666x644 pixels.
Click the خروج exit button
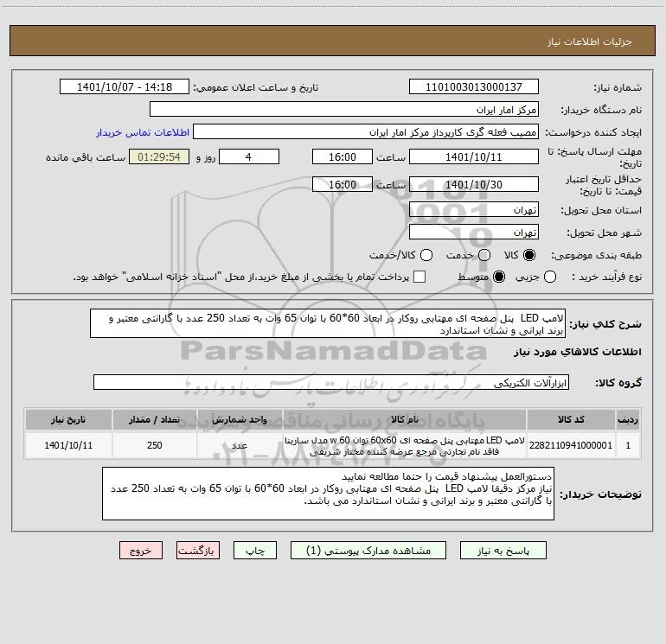click(141, 551)
